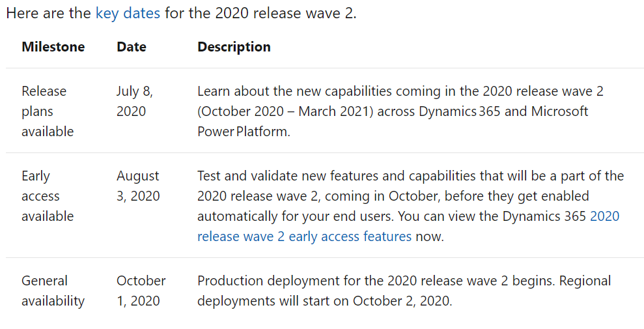Viewport: 644px width, 329px height.
Task: Click the 2020 link text before release wave 2
Action: 604,216
